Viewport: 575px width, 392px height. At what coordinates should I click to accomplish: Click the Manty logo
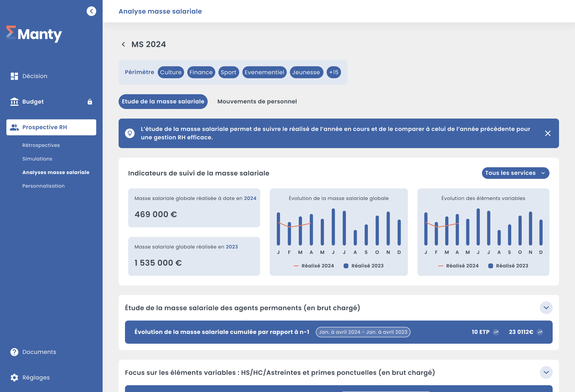(x=34, y=34)
